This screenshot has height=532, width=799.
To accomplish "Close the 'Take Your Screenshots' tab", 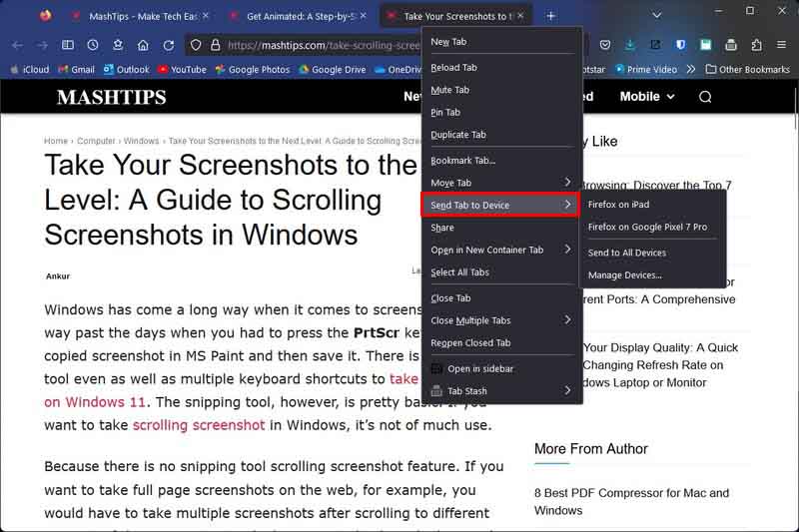I will (520, 16).
